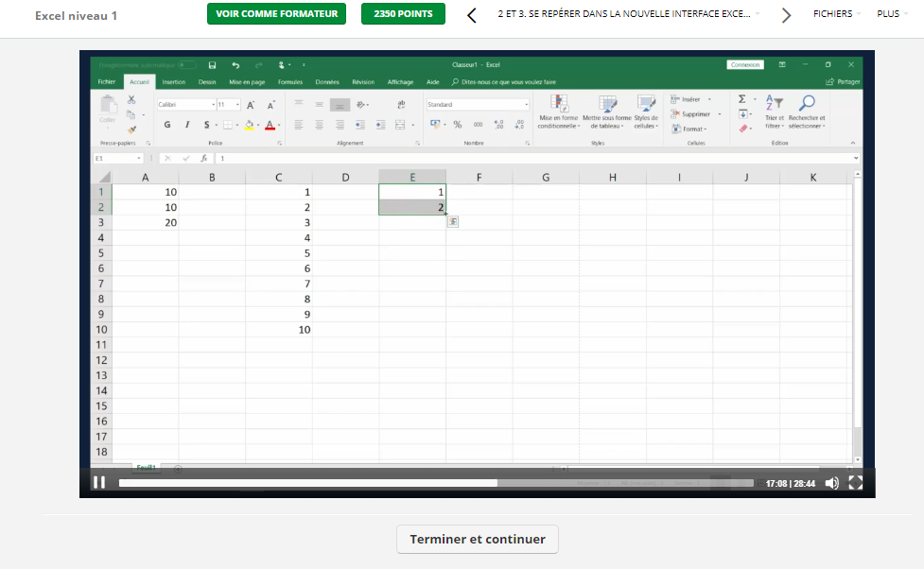Mute the video with the speaker icon
Image resolution: width=924 pixels, height=569 pixels.
point(831,483)
